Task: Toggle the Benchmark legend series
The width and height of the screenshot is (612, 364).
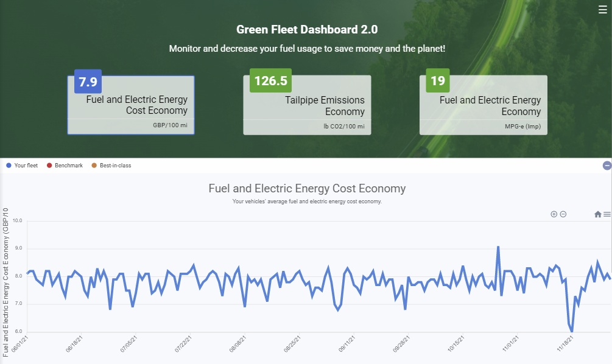Action: click(x=64, y=165)
